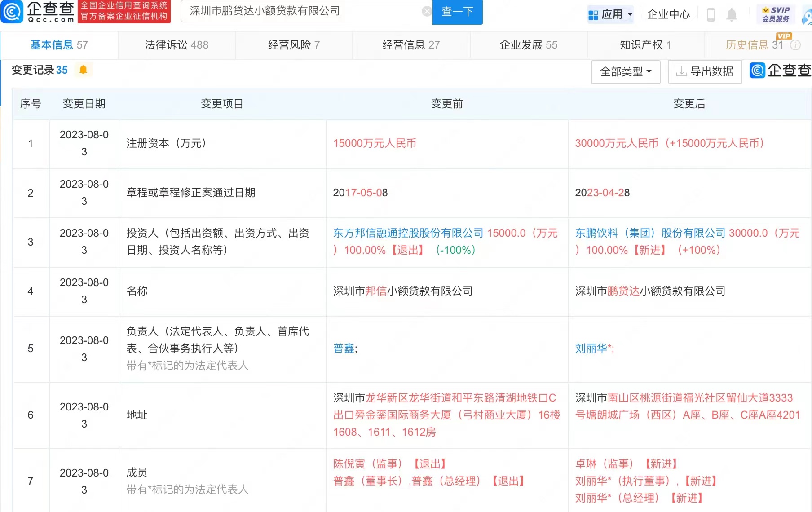812x512 pixels.
Task: Open the 知识产权 tab
Action: (x=645, y=45)
